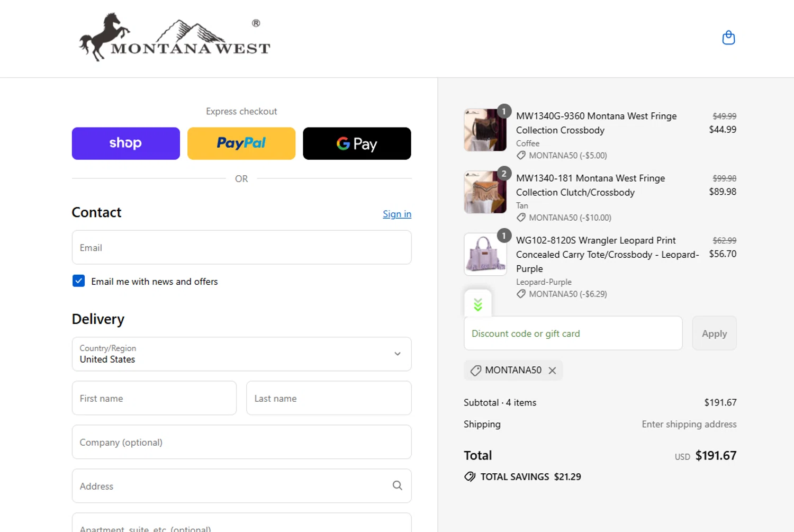The image size is (794, 532).
Task: Click 'Subtotal · 4 items' text
Action: pyautogui.click(x=500, y=402)
